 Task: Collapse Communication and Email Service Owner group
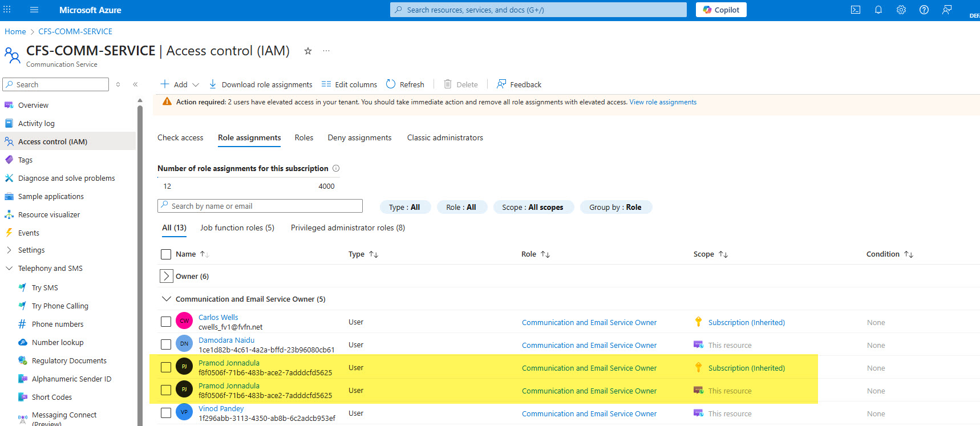coord(166,299)
